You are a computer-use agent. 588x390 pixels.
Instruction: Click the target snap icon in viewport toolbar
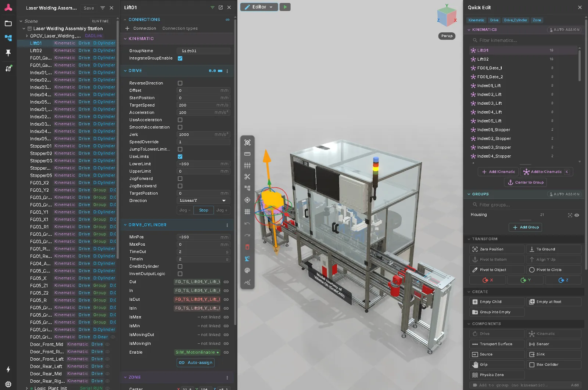247,200
